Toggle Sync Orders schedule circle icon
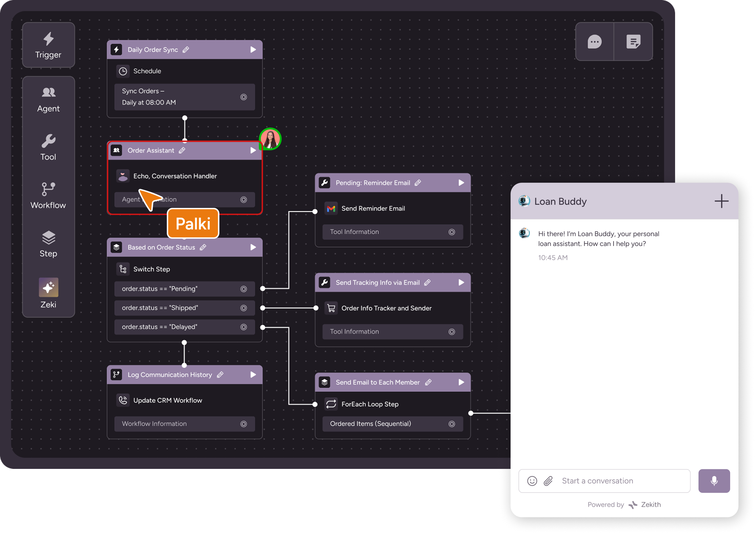Screen dimensions: 756x535 (x=244, y=97)
